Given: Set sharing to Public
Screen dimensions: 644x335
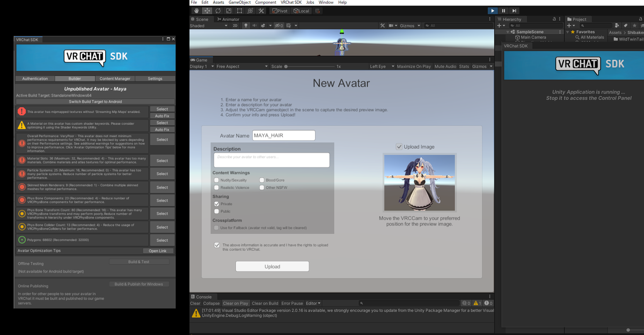Looking at the screenshot, I should click(x=216, y=212).
